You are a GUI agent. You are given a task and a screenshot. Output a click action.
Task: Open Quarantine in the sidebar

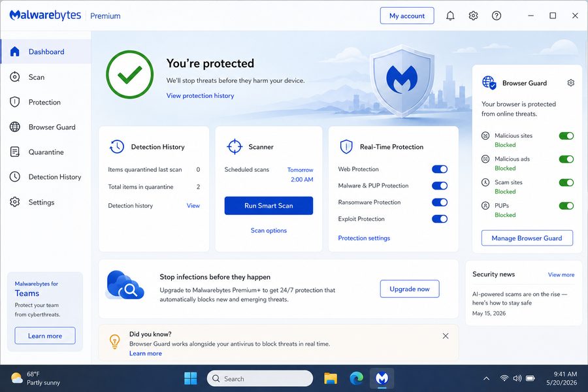[x=46, y=152]
